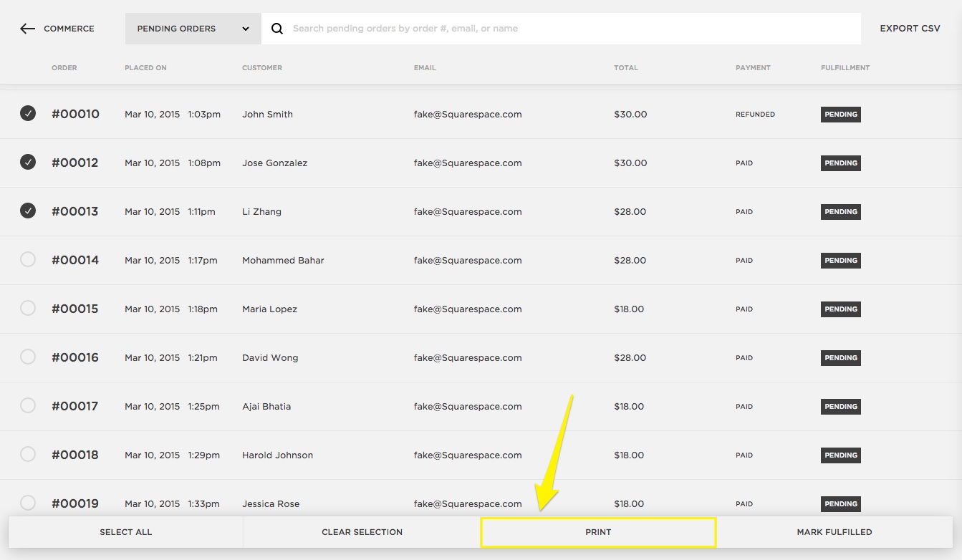Viewport: 962px width, 560px height.
Task: Uncheck order #00010
Action: pos(27,113)
